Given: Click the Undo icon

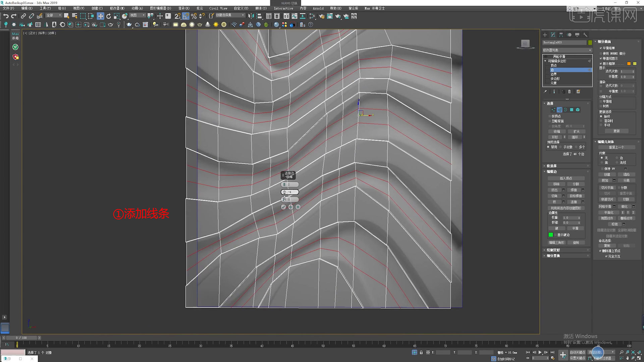Looking at the screenshot, I should [7, 16].
